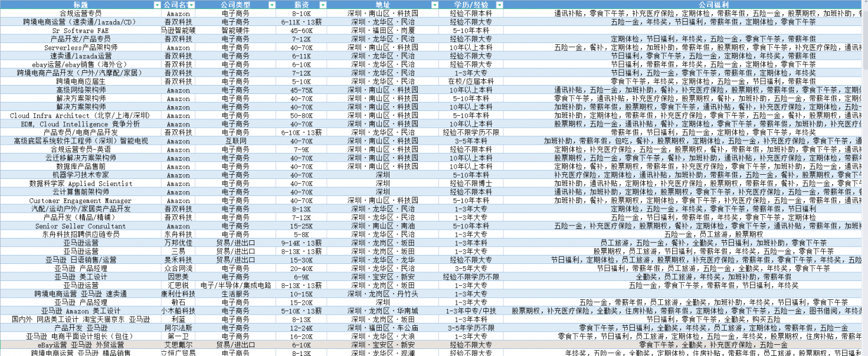
Task: Click the 因思美 company cell
Action: (x=178, y=277)
